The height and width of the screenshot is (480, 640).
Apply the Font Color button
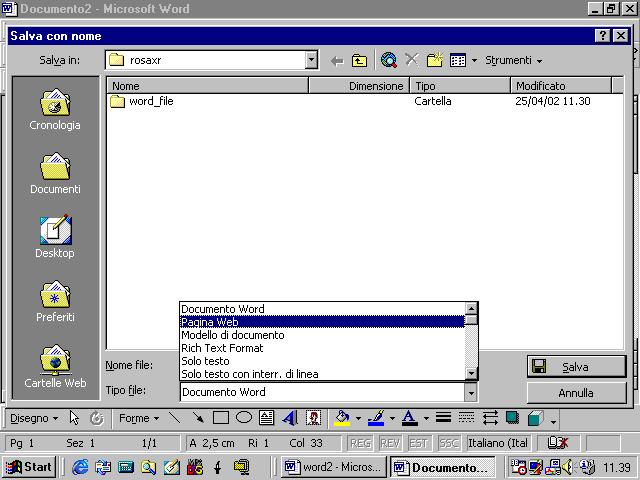(410, 418)
